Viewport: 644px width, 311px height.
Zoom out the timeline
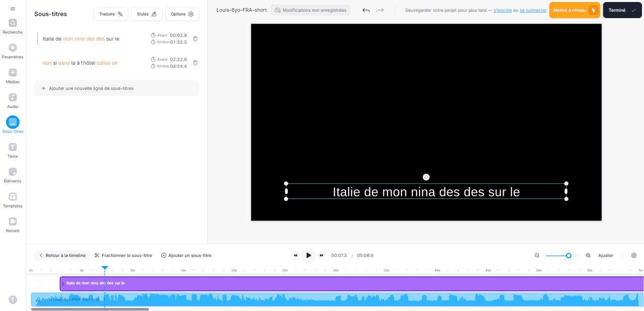[x=537, y=255]
